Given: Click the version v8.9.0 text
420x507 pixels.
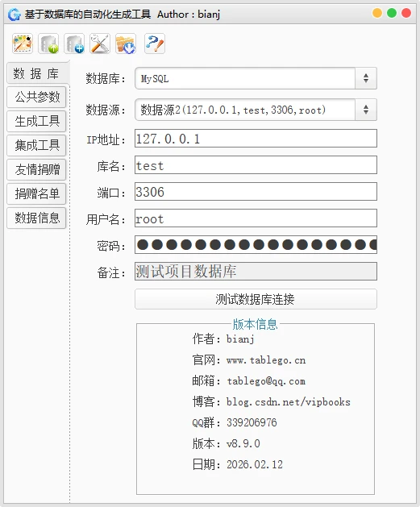Looking at the screenshot, I should coord(243,443).
